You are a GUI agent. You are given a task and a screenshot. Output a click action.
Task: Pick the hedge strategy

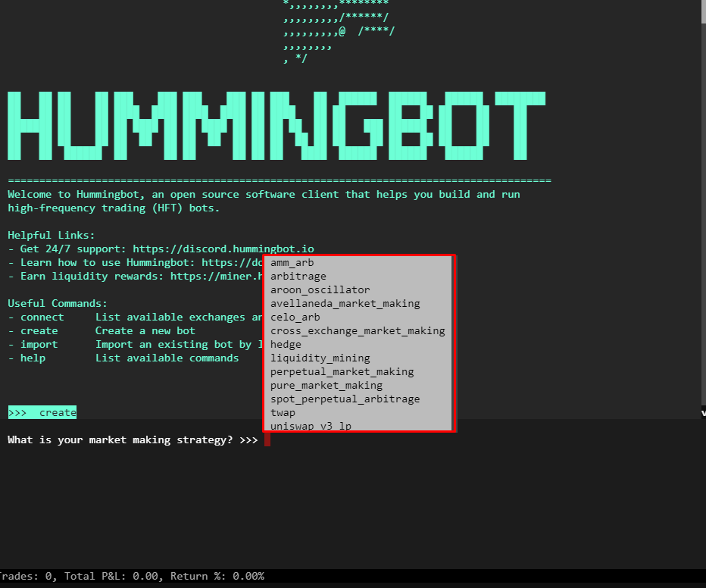(x=286, y=344)
